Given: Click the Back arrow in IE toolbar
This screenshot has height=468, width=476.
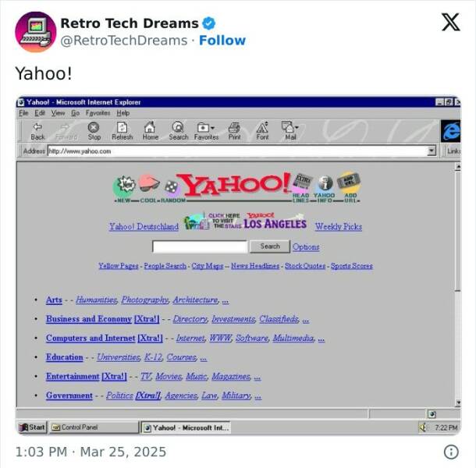Looking at the screenshot, I should (37, 131).
